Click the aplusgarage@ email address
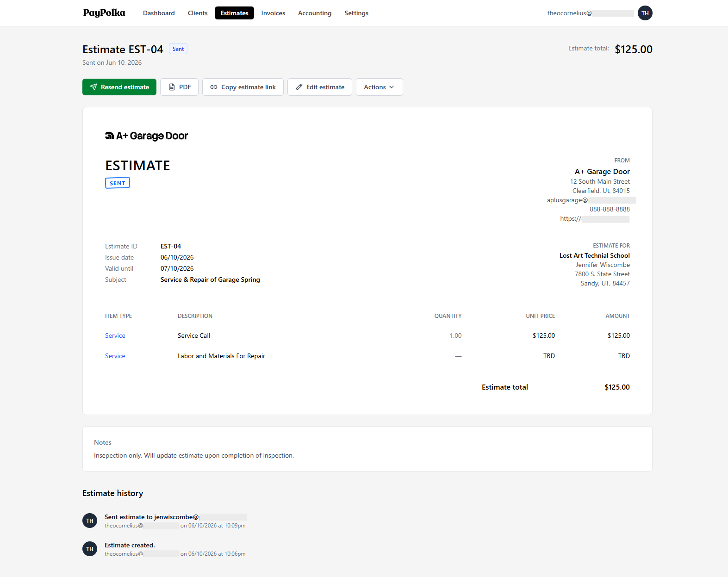 591,200
